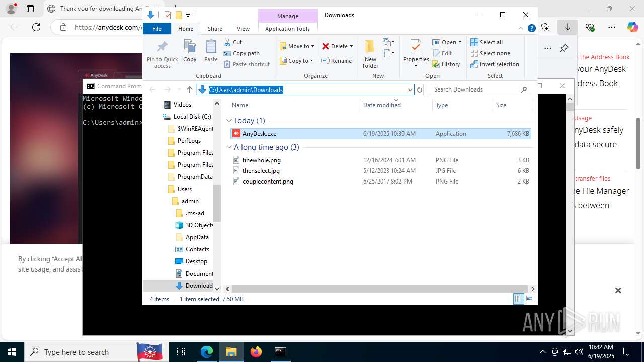This screenshot has height=362, width=644.
Task: Click Invert selection
Action: click(495, 64)
